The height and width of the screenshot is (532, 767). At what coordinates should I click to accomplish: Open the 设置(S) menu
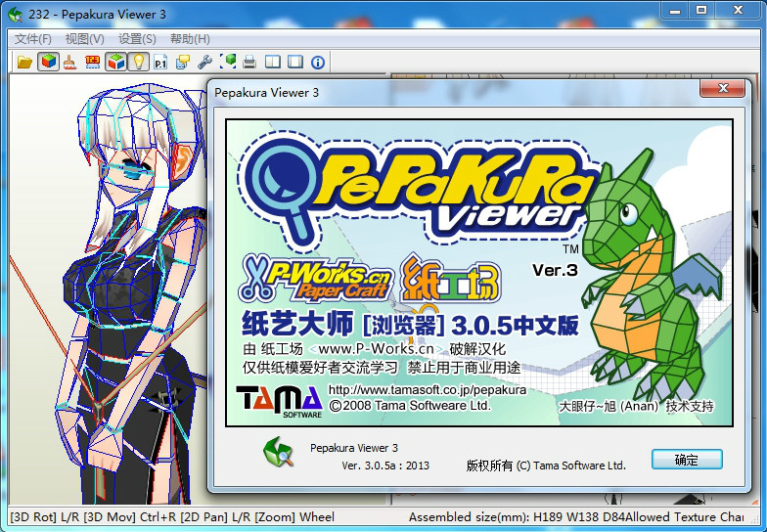tap(137, 39)
